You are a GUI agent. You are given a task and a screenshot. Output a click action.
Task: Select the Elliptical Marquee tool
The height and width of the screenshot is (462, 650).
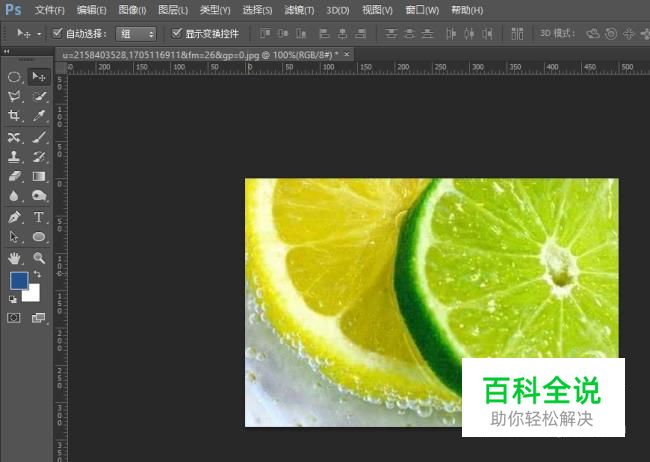[14, 76]
